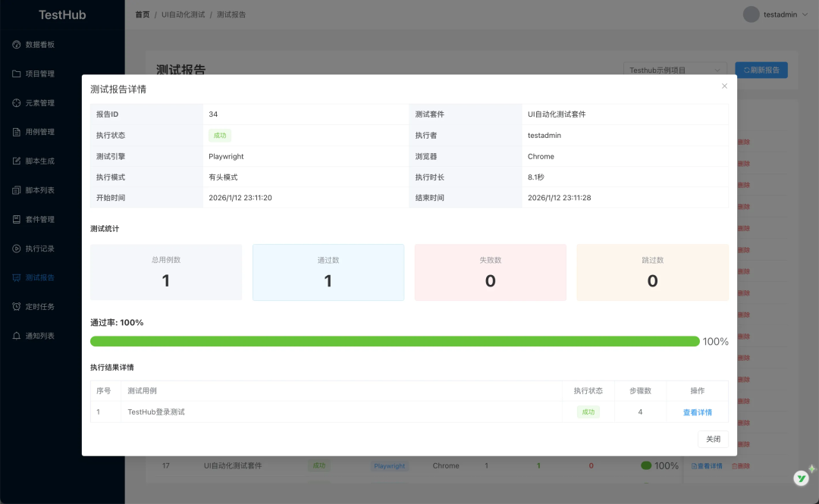Click the 执行记录 play icon

click(x=16, y=249)
